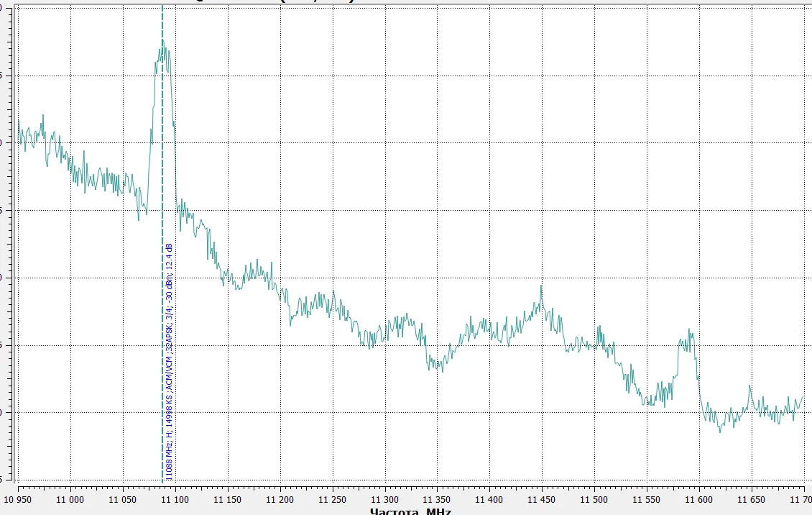Click the 11 300 frequency axis label
812x515 pixels.
385,498
